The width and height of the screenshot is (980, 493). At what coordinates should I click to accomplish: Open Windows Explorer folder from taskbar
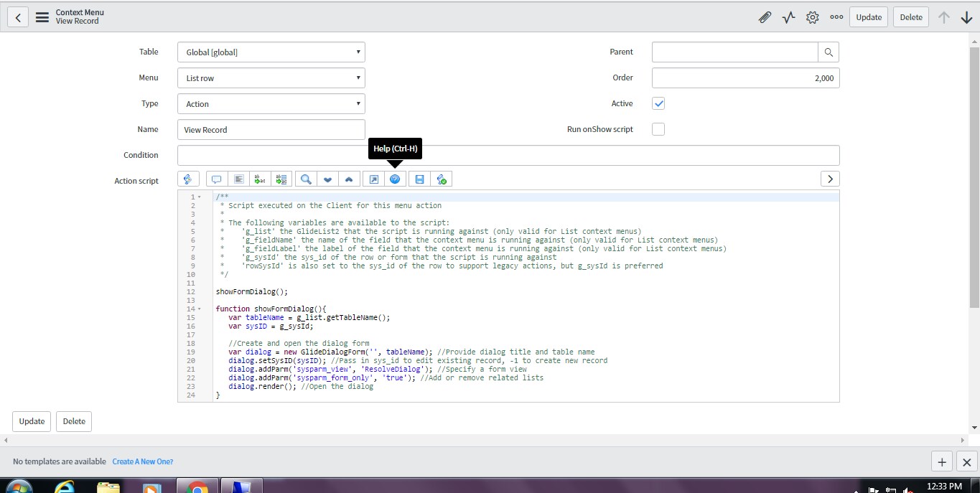click(108, 488)
